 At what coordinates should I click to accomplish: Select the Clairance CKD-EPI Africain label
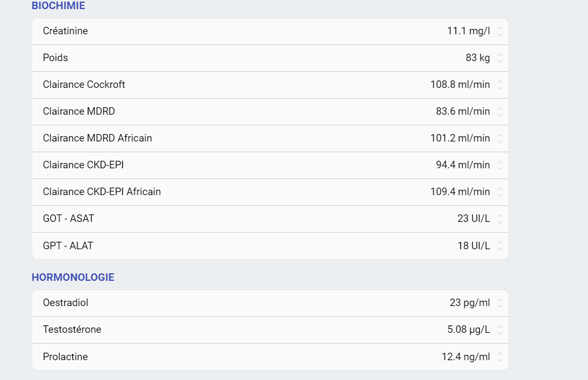tap(102, 192)
